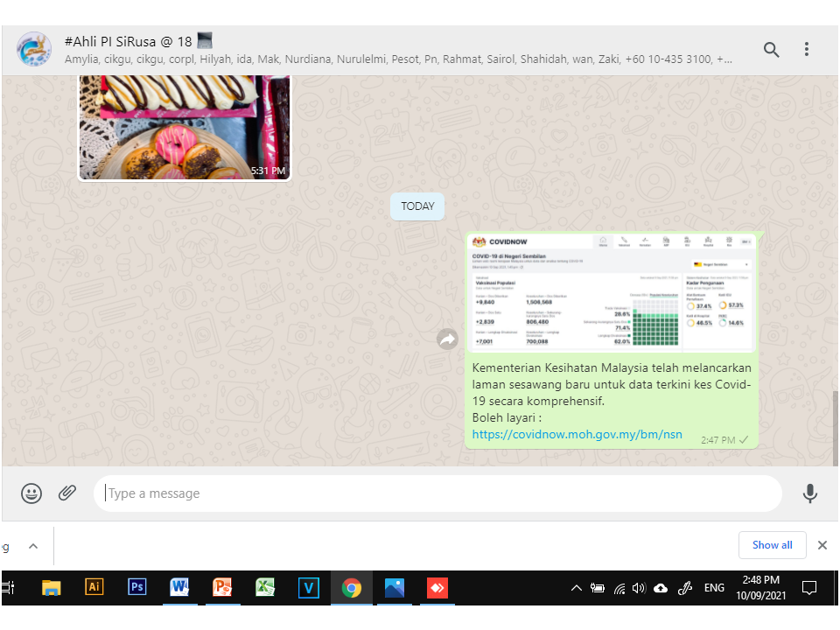This screenshot has height=630, width=840.
Task: Open the chat menu (three dots)
Action: point(807,50)
